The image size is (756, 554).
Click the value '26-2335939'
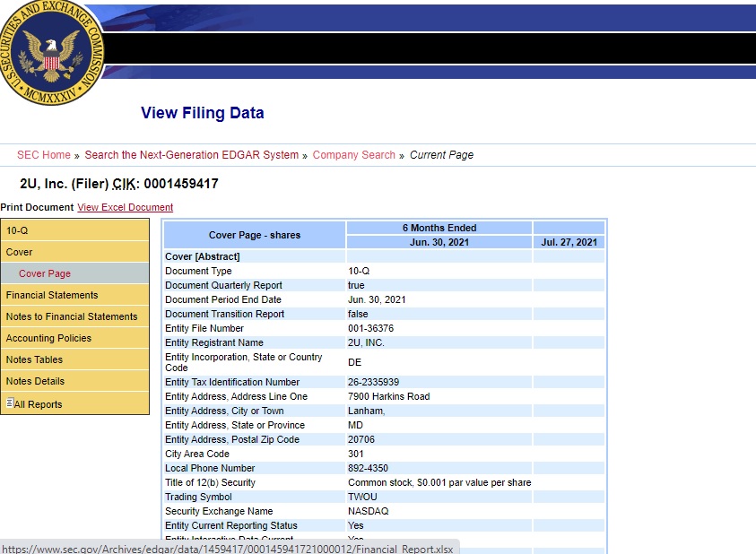tap(374, 382)
